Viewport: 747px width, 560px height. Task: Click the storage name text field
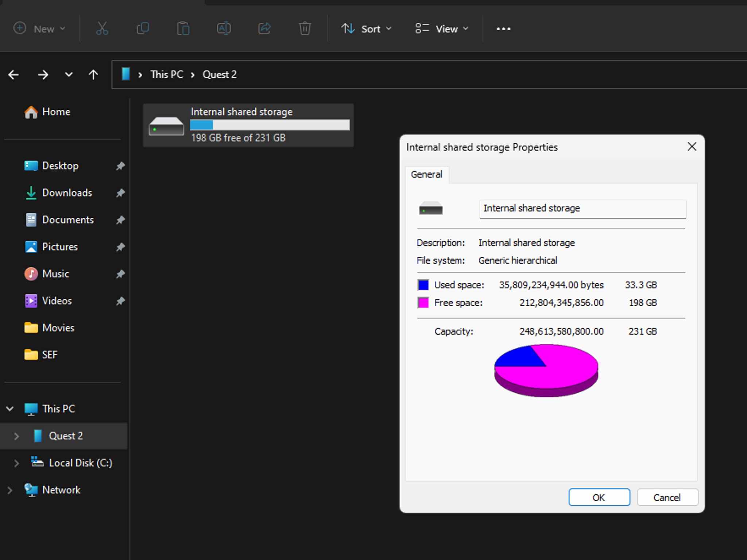coord(582,209)
